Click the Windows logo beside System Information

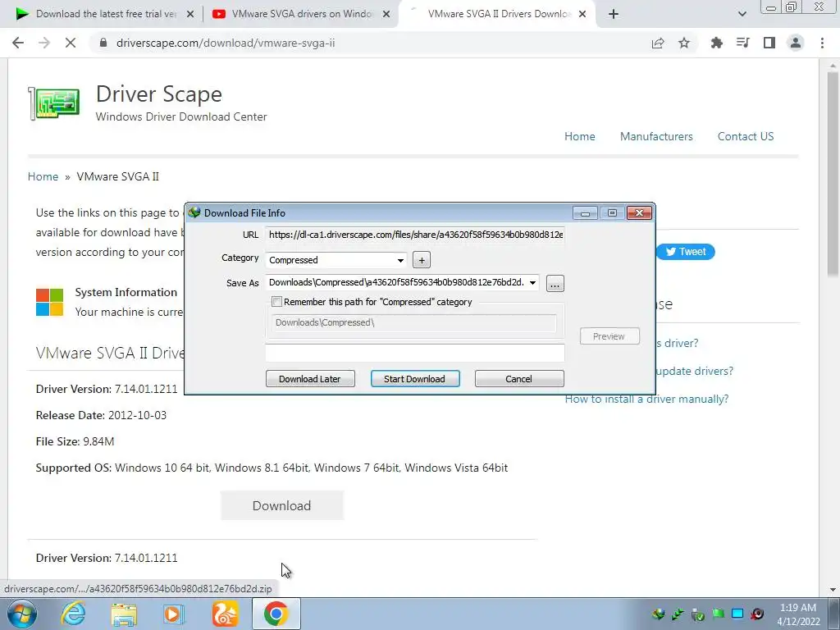click(x=50, y=302)
